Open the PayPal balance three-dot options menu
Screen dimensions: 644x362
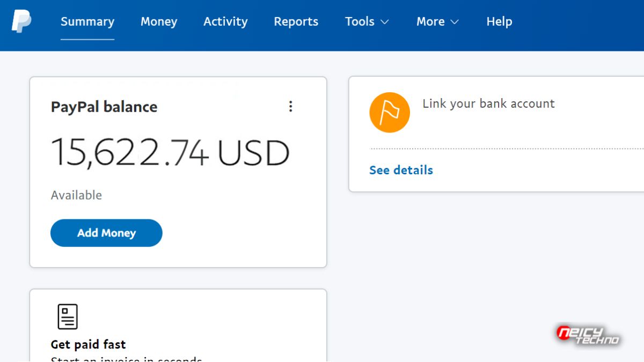pos(290,106)
